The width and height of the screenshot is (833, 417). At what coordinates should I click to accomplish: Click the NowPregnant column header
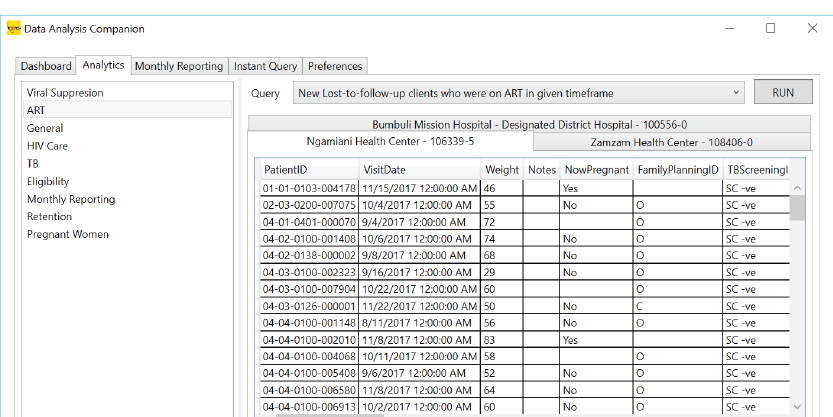click(596, 170)
